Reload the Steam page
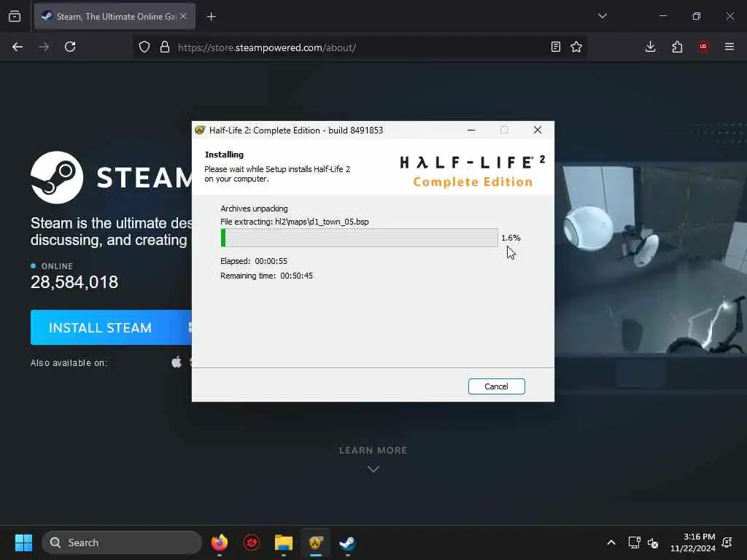The width and height of the screenshot is (747, 560). (x=70, y=47)
